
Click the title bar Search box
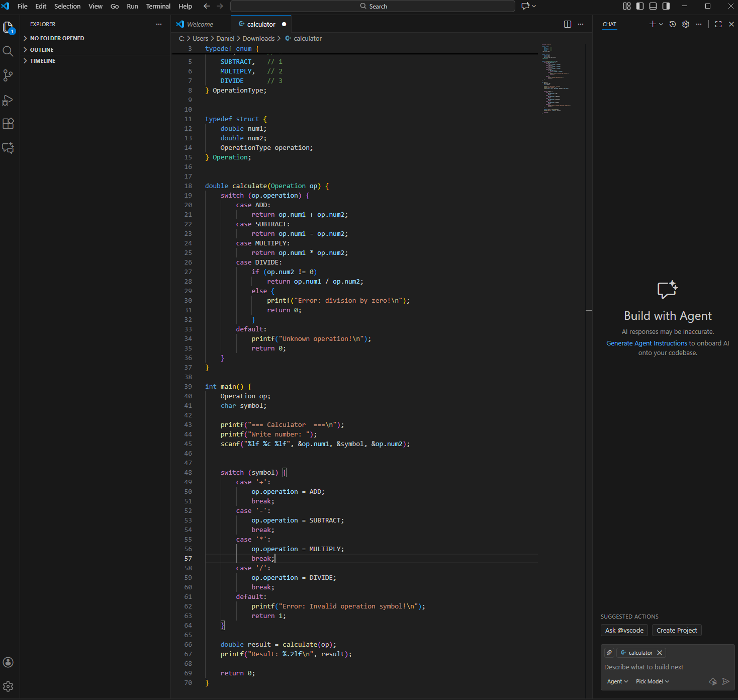pyautogui.click(x=373, y=6)
